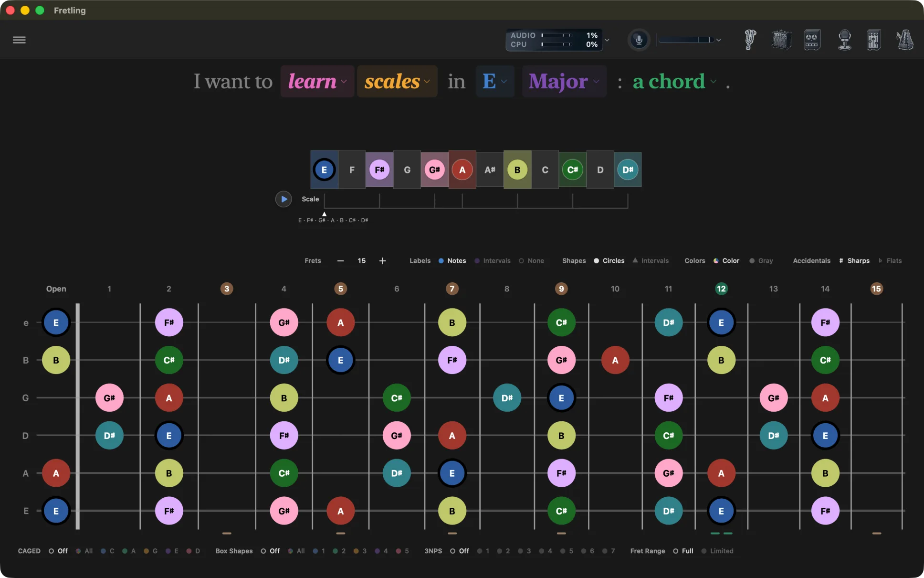
Task: Click fret marker 12 above the fretboard
Action: [721, 289]
